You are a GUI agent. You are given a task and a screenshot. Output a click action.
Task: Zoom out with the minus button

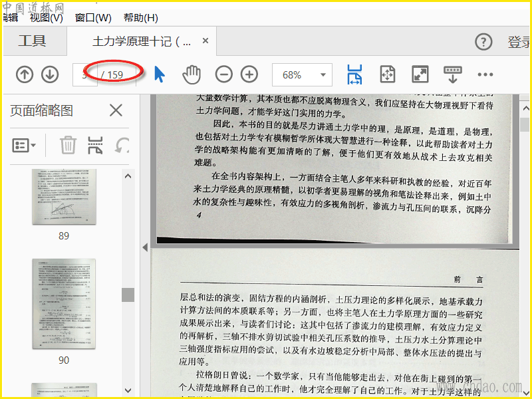224,74
